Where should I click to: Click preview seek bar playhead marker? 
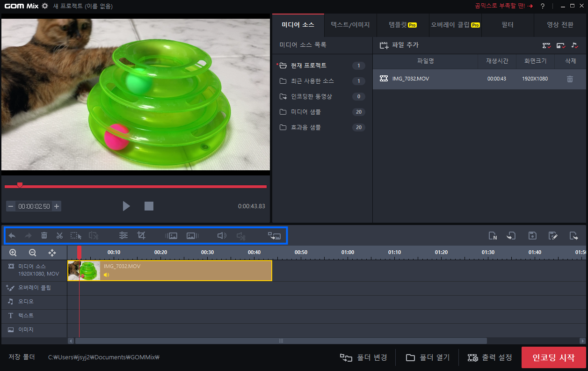[x=20, y=185]
